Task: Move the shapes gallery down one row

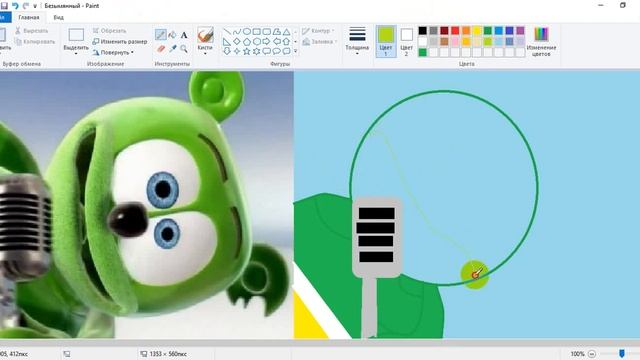Action: tap(296, 42)
